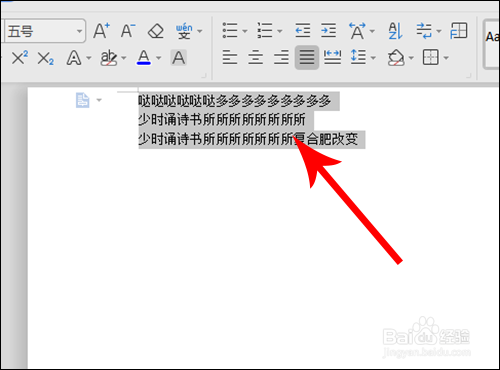
Task: Sort text with the A-Z icon
Action: pos(396,31)
